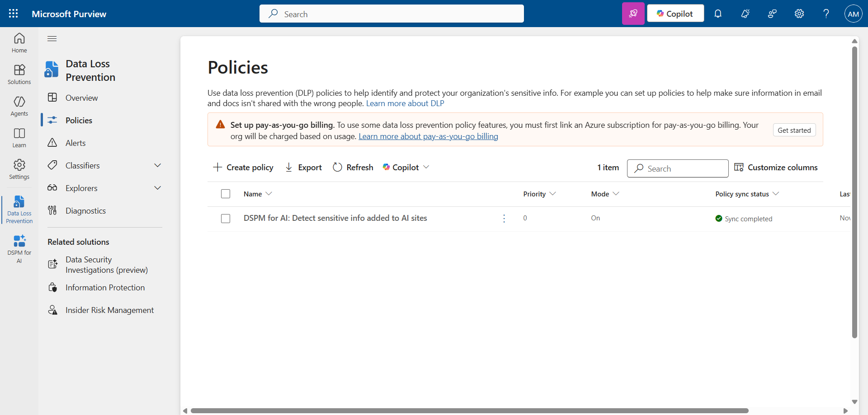The width and height of the screenshot is (868, 415).
Task: Open Agents in the left rail
Action: pyautogui.click(x=19, y=106)
